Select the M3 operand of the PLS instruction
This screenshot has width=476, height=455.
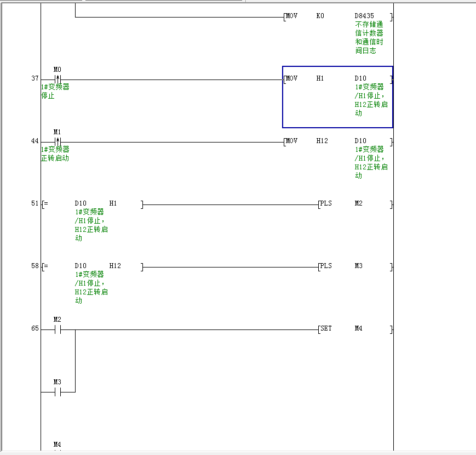[358, 266]
